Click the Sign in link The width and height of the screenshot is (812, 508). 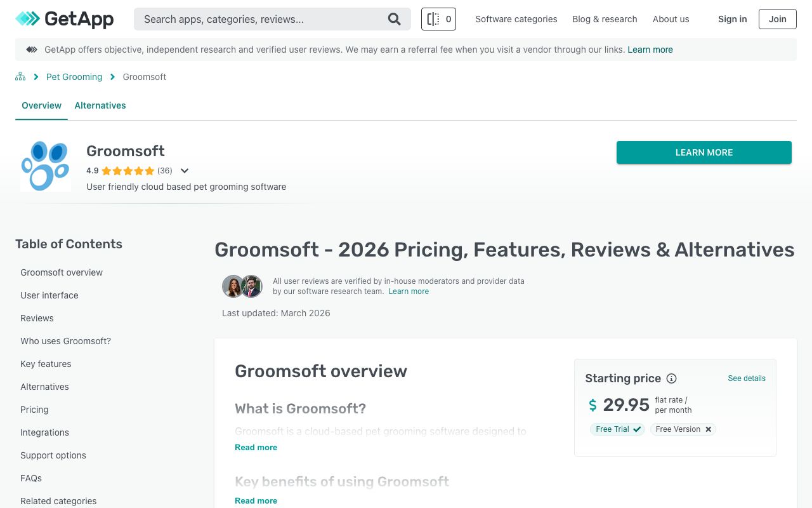coord(732,19)
